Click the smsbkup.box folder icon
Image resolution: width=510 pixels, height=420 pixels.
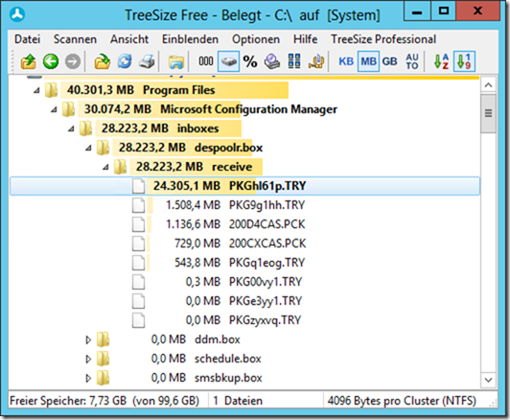click(104, 378)
